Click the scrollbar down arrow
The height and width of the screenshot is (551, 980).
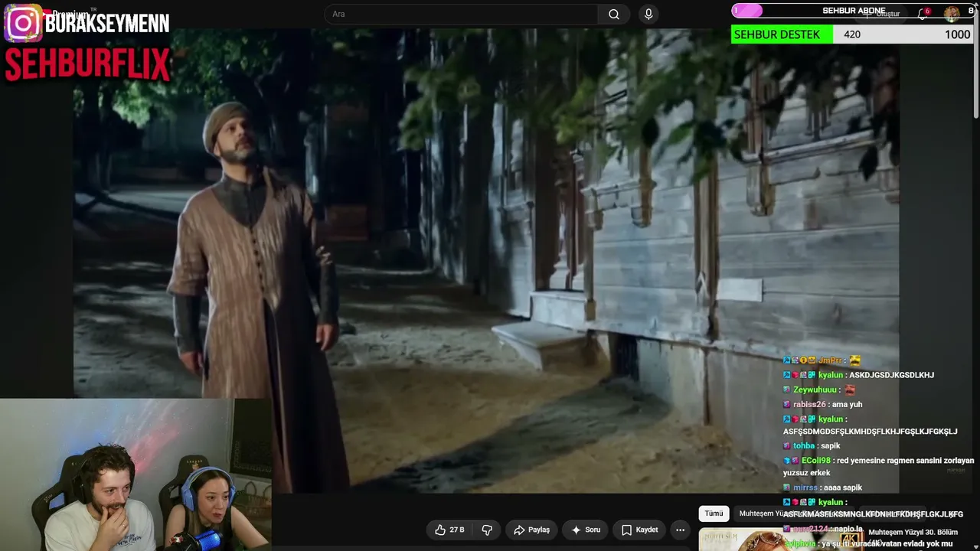click(x=975, y=546)
